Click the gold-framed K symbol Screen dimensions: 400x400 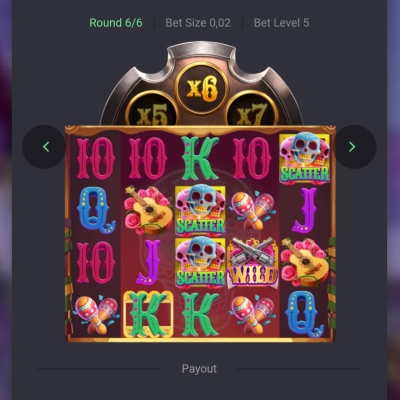pos(148,314)
